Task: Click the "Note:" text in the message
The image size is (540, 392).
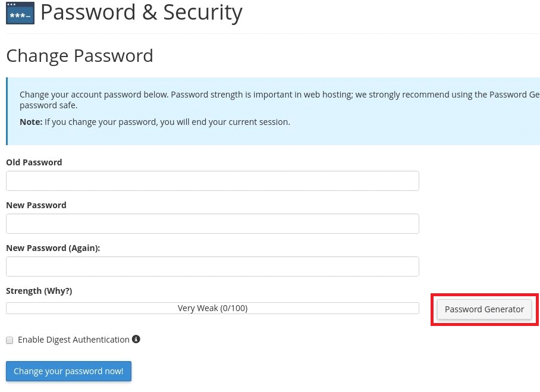Action: pyautogui.click(x=30, y=121)
